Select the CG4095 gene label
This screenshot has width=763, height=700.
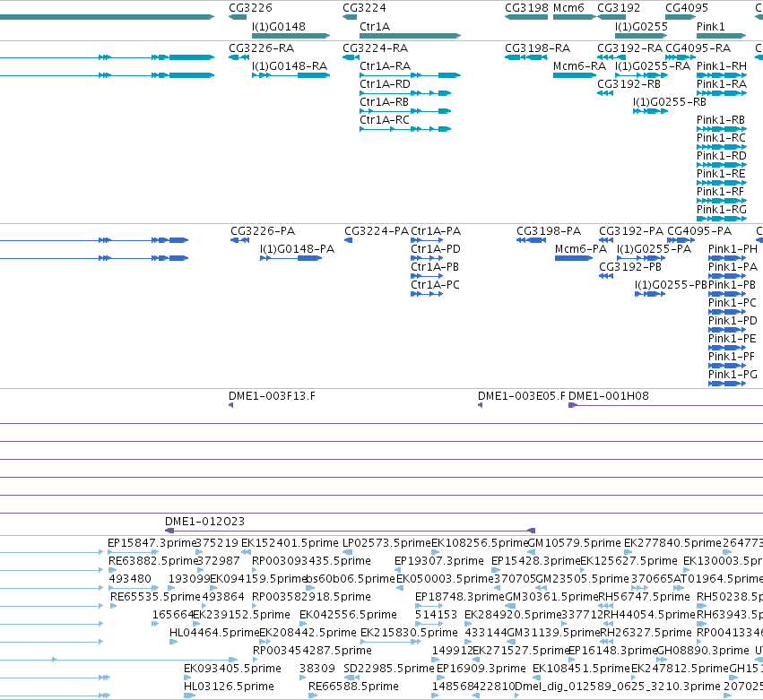687,8
